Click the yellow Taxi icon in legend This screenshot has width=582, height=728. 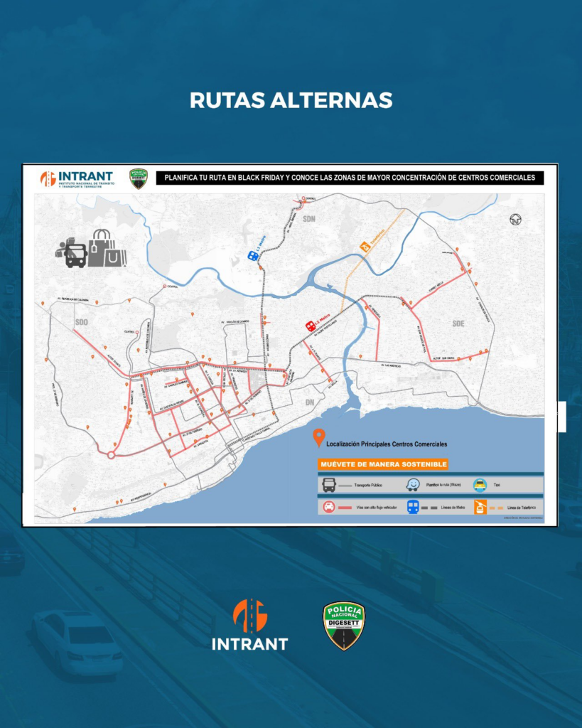pos(480,485)
